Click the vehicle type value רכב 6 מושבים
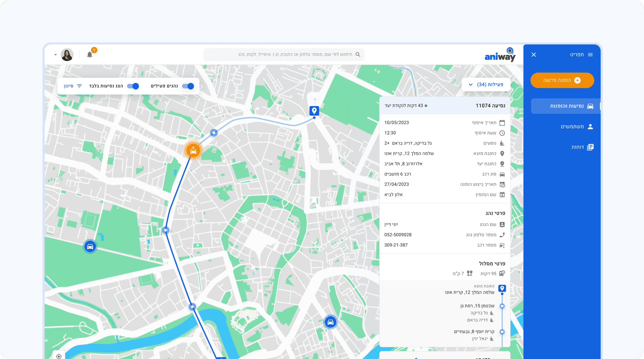Viewport: 644px width, 359px height. point(398,174)
